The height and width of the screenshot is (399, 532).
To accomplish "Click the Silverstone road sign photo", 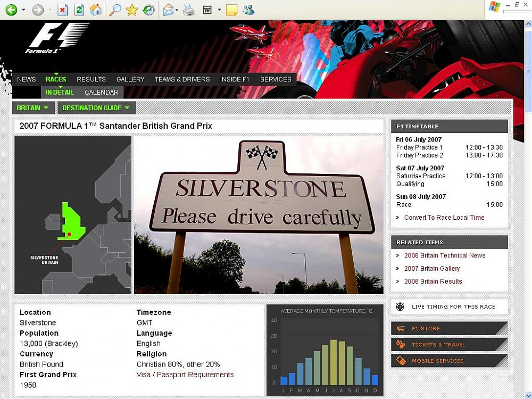I will [x=259, y=215].
